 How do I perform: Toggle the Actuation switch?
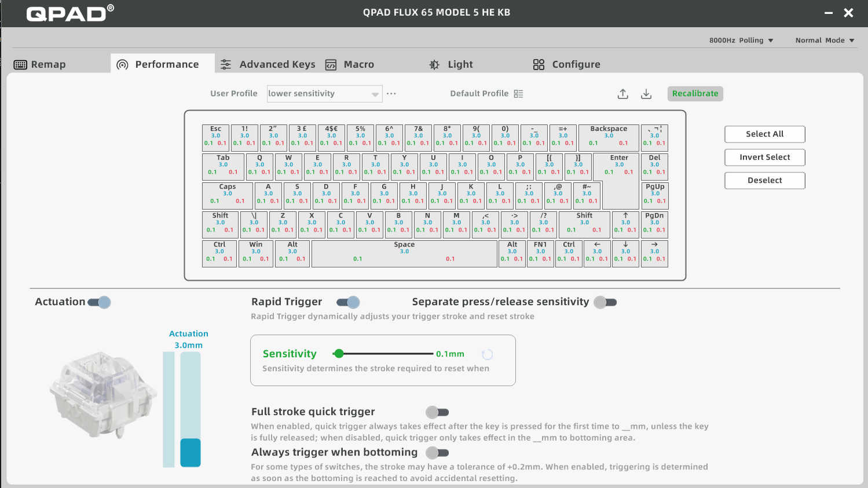click(100, 302)
